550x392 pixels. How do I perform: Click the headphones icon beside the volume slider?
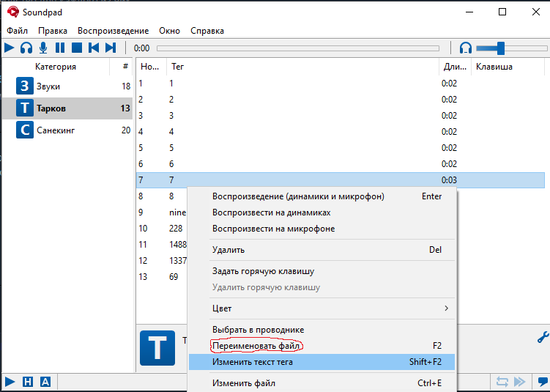466,48
